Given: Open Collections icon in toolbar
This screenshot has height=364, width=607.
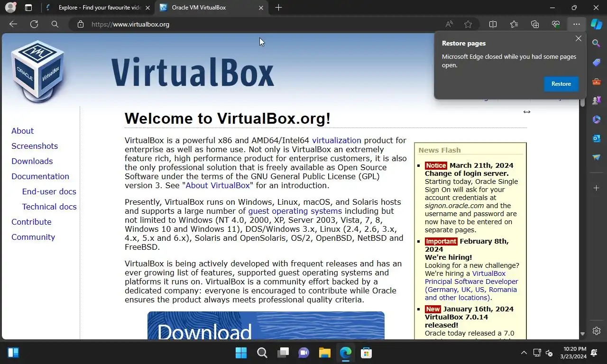Looking at the screenshot, I should 535,24.
